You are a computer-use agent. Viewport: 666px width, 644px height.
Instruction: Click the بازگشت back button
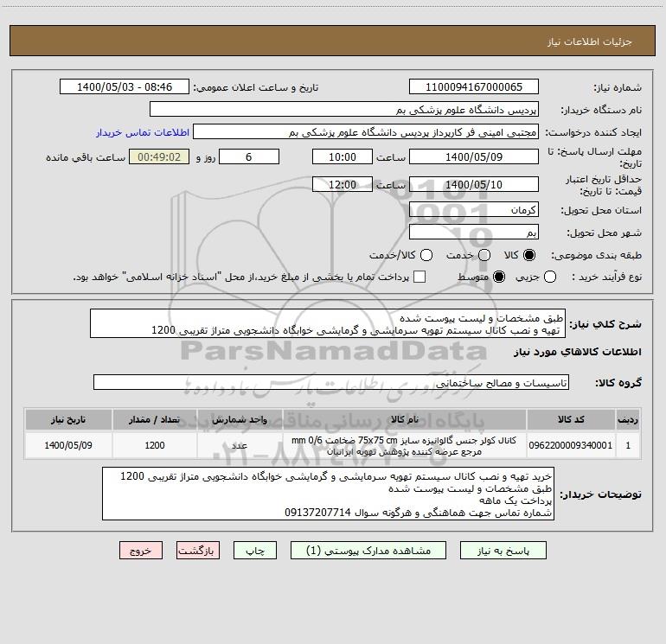(x=198, y=551)
